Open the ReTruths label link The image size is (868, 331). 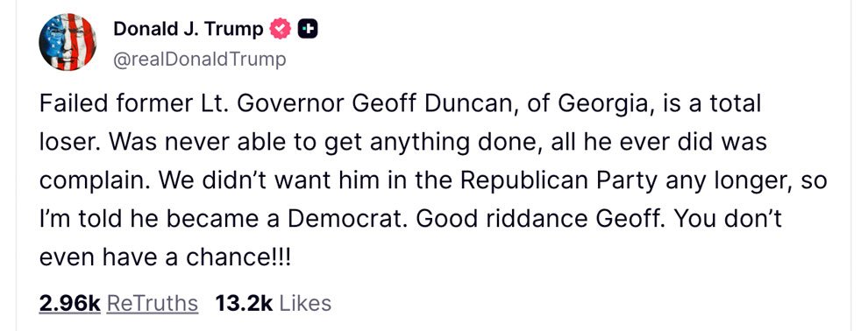coord(152,303)
